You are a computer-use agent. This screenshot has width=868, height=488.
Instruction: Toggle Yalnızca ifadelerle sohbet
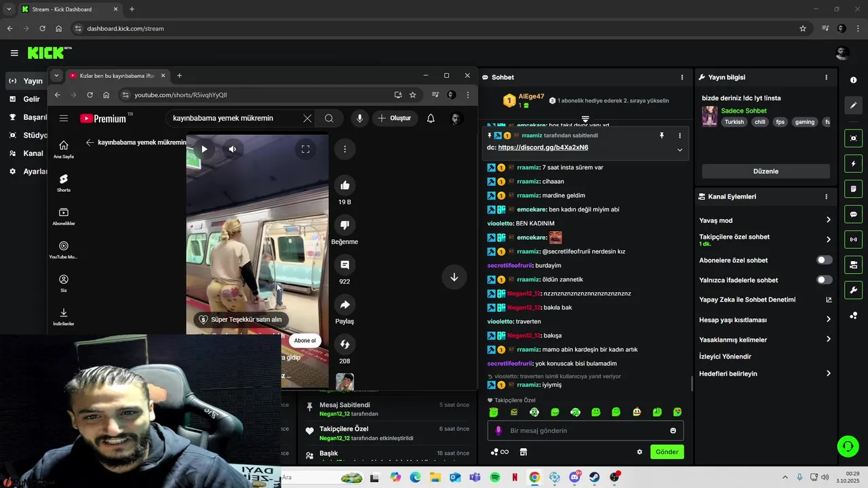coord(824,280)
